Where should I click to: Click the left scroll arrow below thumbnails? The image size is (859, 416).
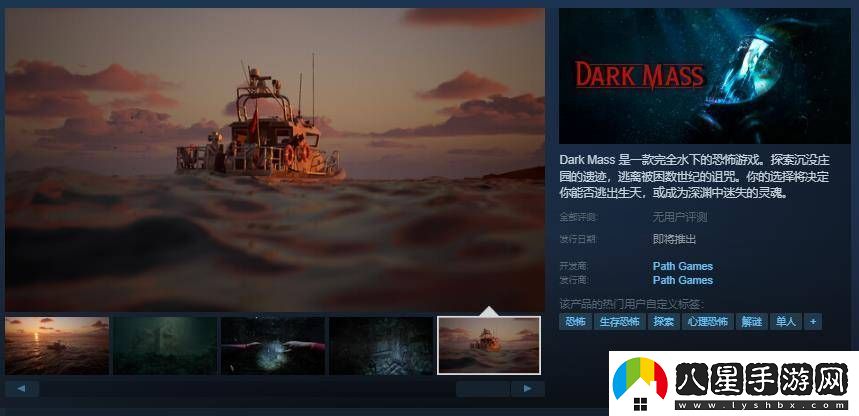(x=22, y=388)
